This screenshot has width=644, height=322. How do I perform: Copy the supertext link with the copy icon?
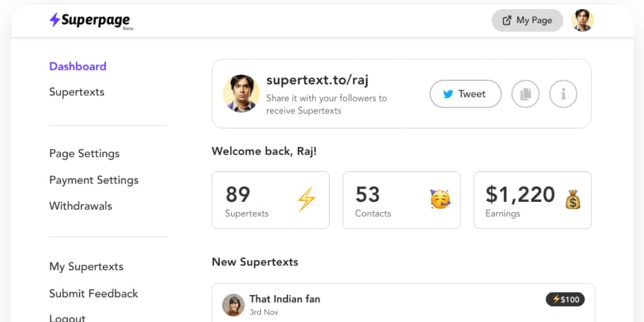point(525,94)
